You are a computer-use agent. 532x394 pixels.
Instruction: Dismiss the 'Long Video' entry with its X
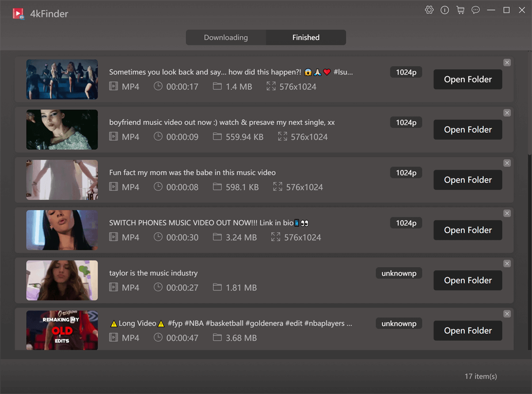tap(507, 314)
